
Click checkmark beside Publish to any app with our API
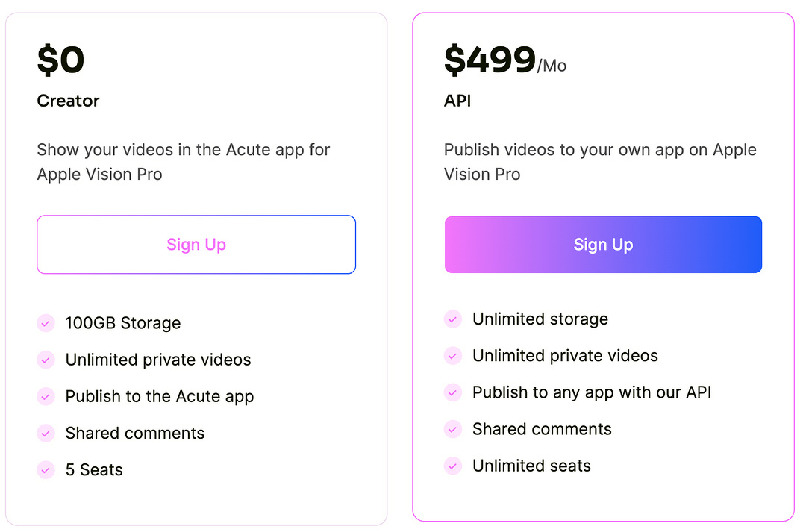[x=453, y=392]
